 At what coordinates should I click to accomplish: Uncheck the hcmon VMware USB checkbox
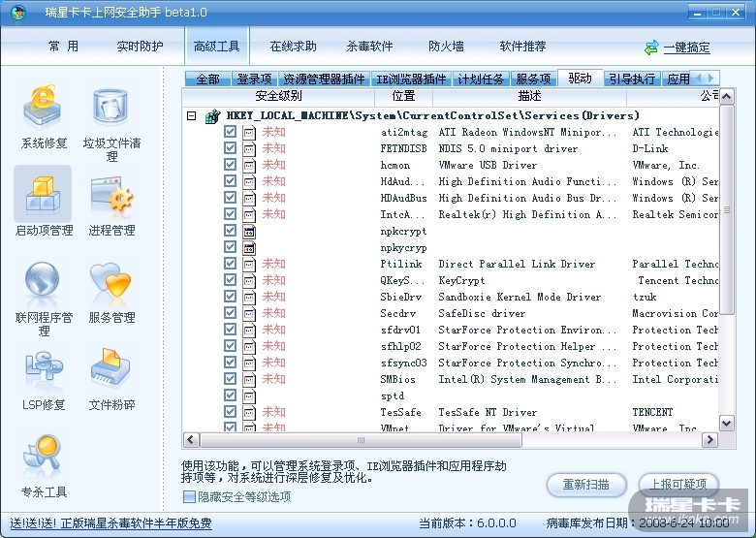230,165
